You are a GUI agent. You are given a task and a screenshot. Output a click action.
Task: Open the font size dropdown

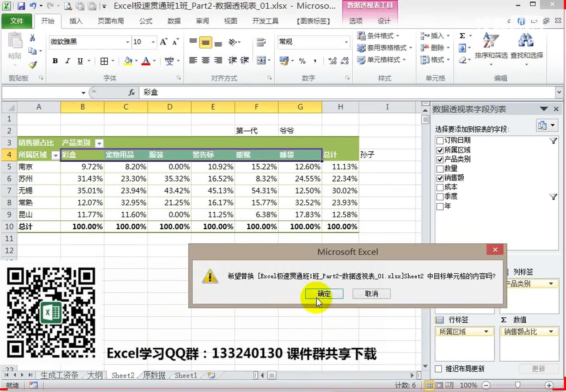pos(153,42)
